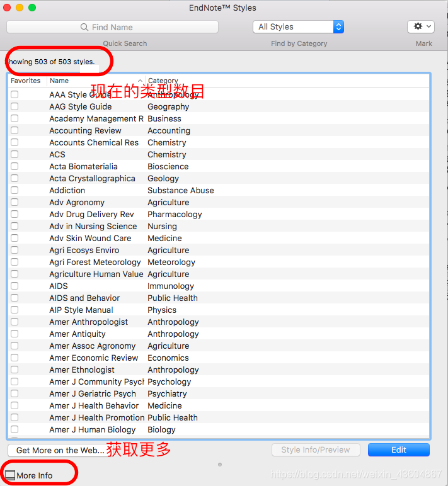Click the blue Edit button

pyautogui.click(x=399, y=449)
